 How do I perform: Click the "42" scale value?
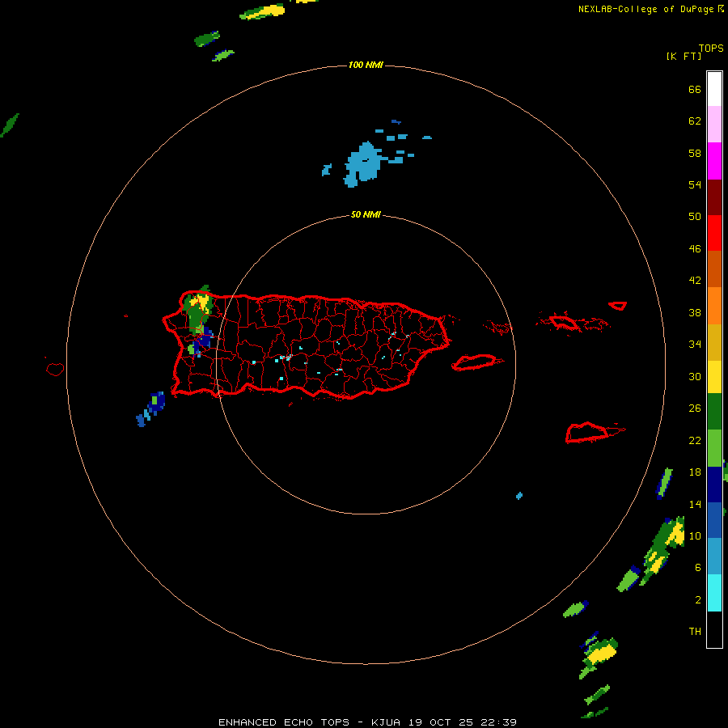[x=695, y=281]
